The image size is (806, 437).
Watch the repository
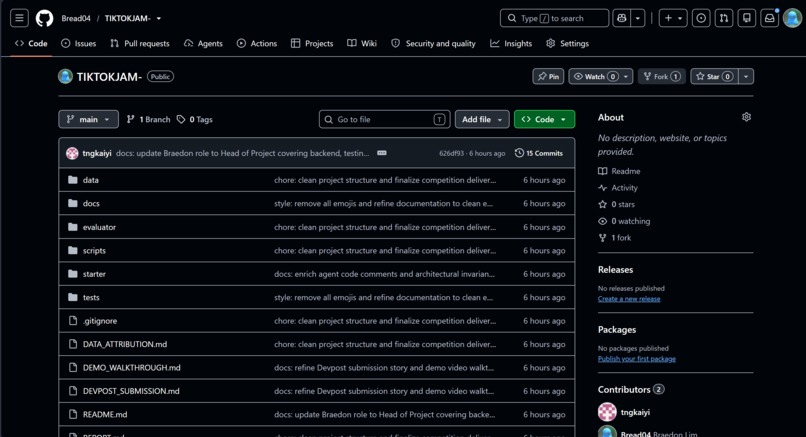point(594,76)
